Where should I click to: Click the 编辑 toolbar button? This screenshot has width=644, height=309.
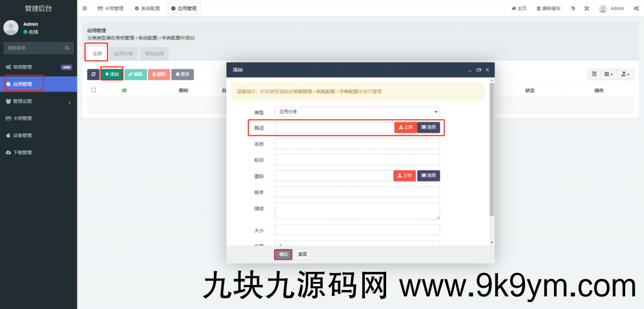click(x=136, y=74)
